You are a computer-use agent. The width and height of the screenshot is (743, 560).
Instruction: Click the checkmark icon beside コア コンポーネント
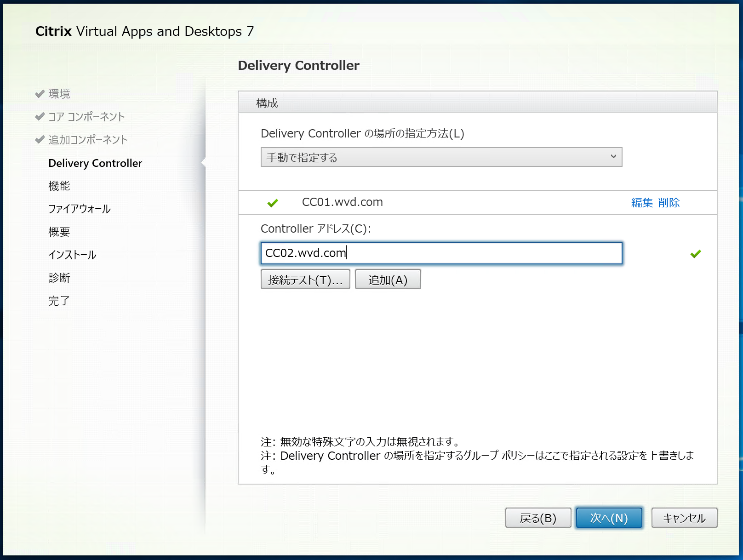click(39, 116)
